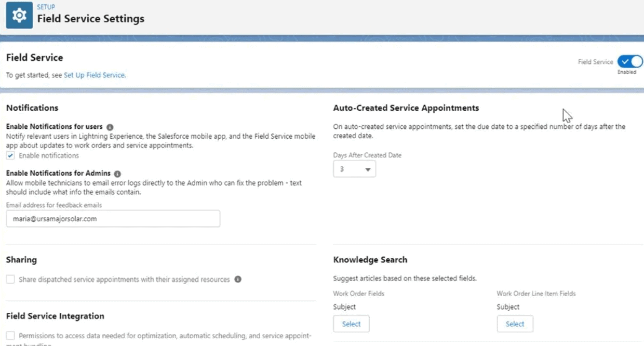Click the Notifications section heading

point(32,108)
